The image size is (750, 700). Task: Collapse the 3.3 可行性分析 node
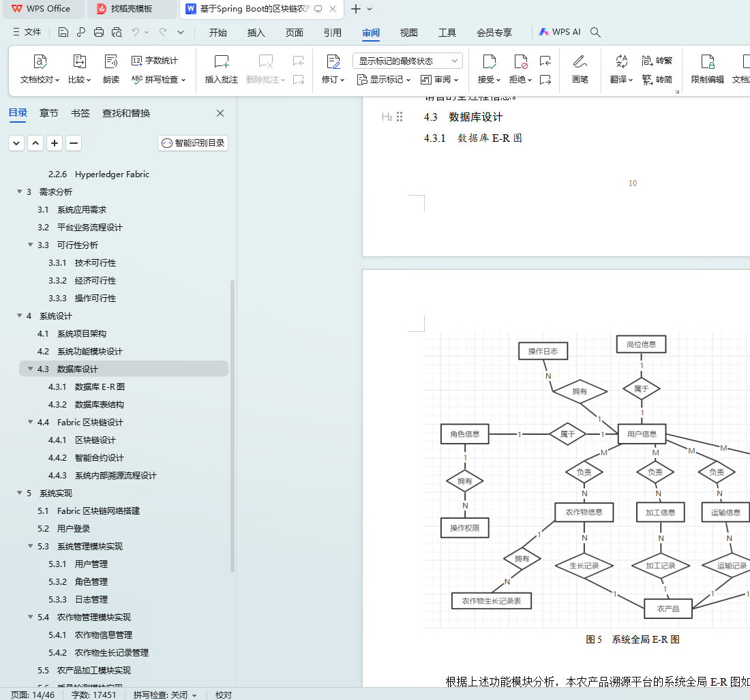click(x=30, y=245)
